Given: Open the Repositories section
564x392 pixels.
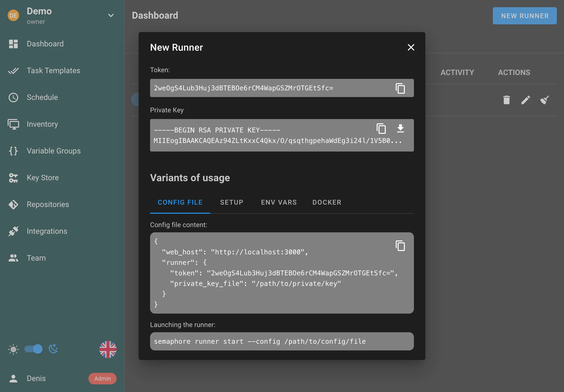Looking at the screenshot, I should [x=48, y=204].
